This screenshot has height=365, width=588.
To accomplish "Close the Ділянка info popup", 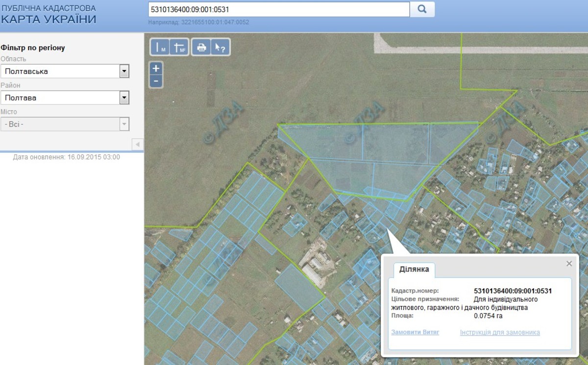I will pyautogui.click(x=569, y=264).
